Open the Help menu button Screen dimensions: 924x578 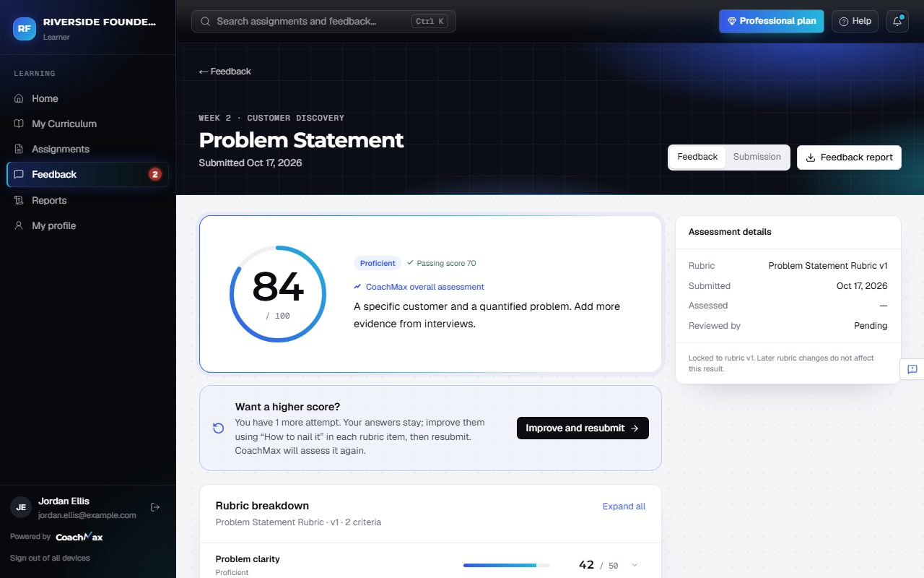(x=855, y=21)
